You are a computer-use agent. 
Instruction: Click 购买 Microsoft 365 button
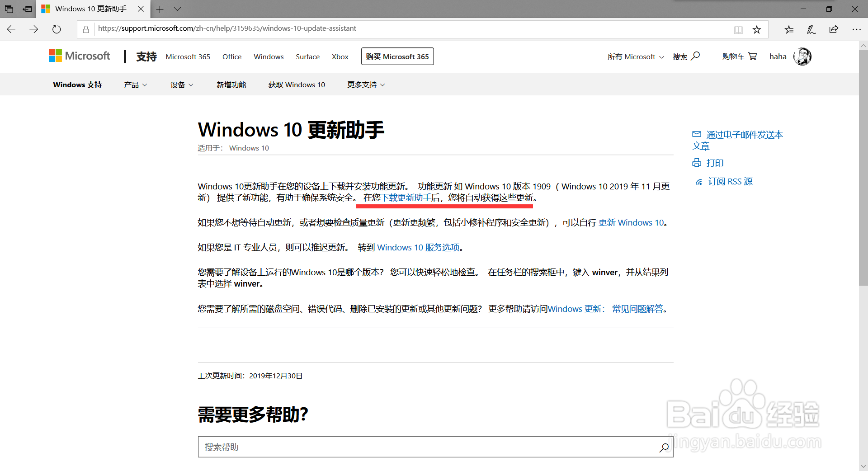tap(397, 57)
